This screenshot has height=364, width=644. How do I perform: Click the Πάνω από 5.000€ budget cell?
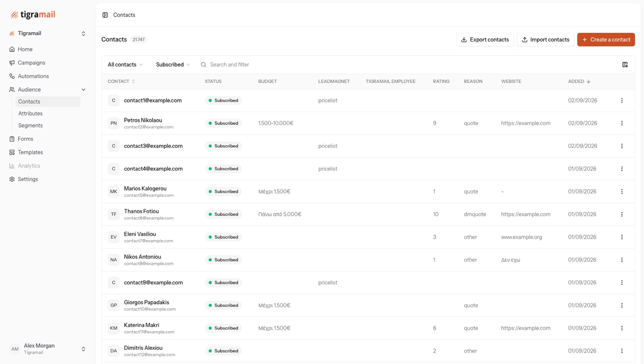280,214
